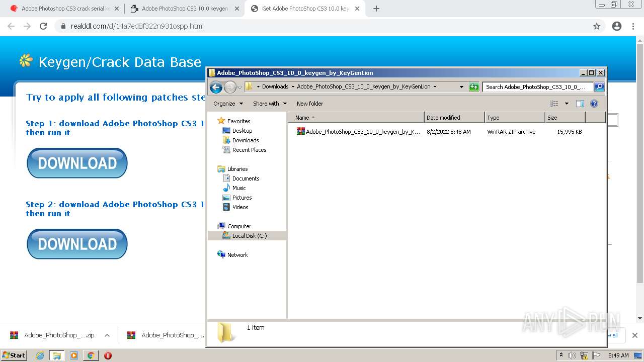Viewport: 644px width, 362px height.
Task: Click Chrome back arrow
Action: point(11,26)
